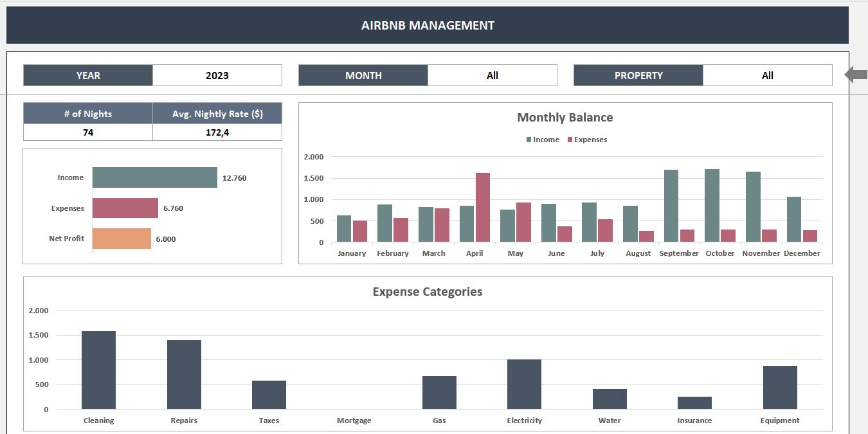Click the February axis label
Viewport: 868px width, 434px height.
pos(393,253)
